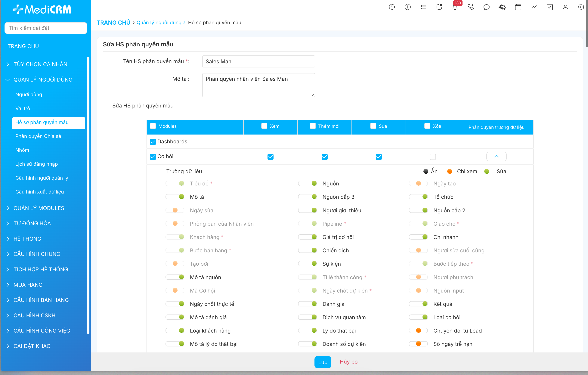Viewport: 588px width, 375px height.
Task: Toggle the Mô tả field permission switch
Action: [x=175, y=197]
